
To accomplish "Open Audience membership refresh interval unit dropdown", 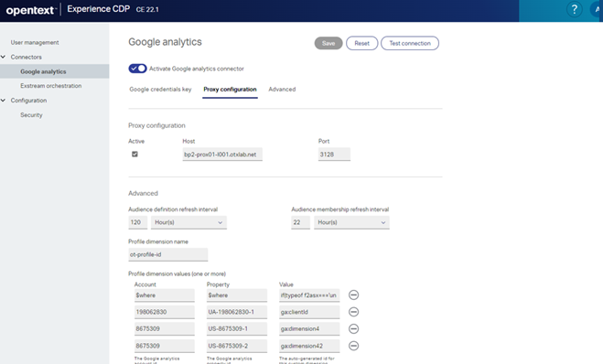I will (351, 222).
